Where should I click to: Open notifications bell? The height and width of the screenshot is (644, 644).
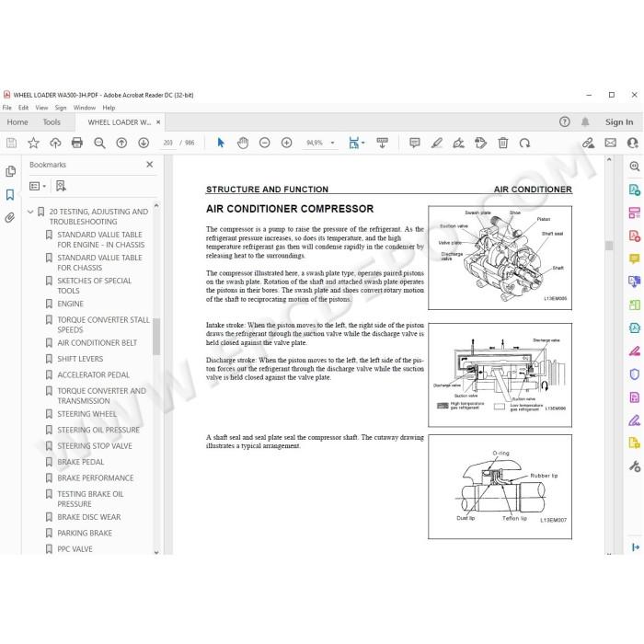pyautogui.click(x=585, y=121)
